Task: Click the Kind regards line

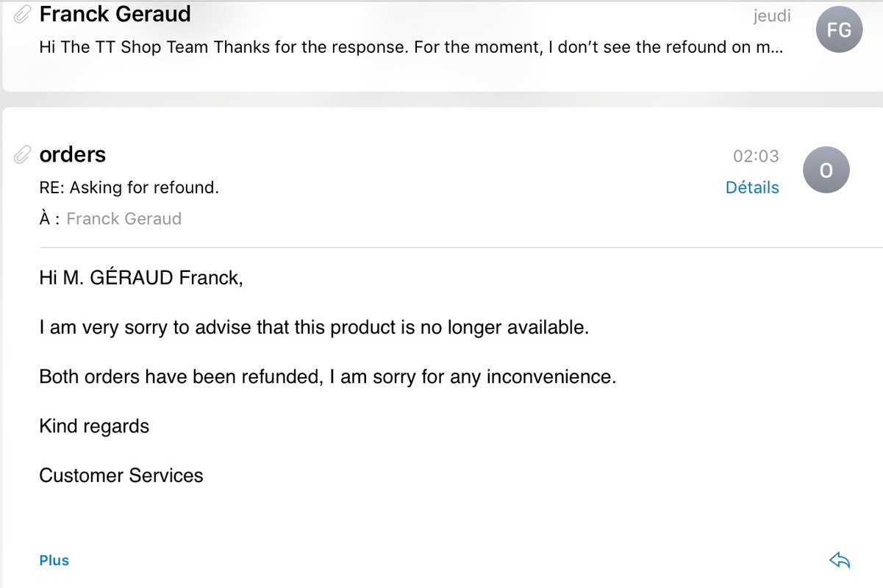Action: 94,426
